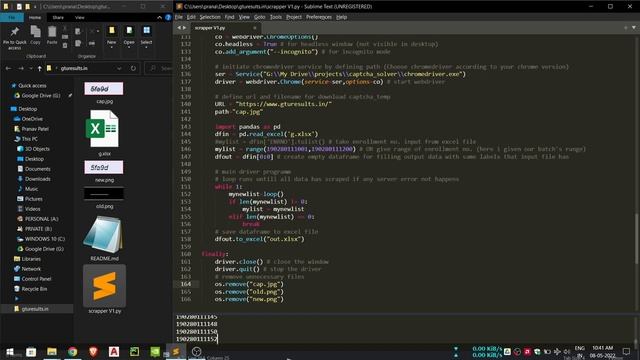Open the notification center icon
The width and height of the screenshot is (640, 360).
click(x=626, y=352)
